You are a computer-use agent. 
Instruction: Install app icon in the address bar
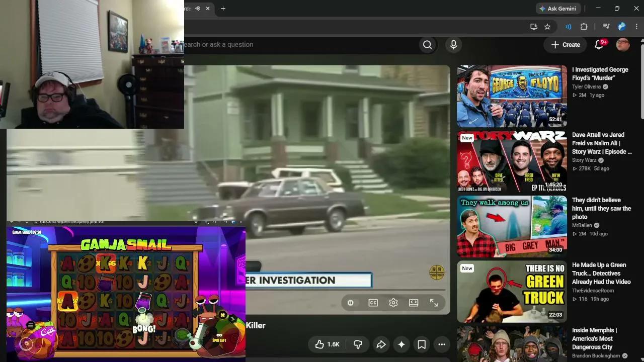tap(534, 27)
